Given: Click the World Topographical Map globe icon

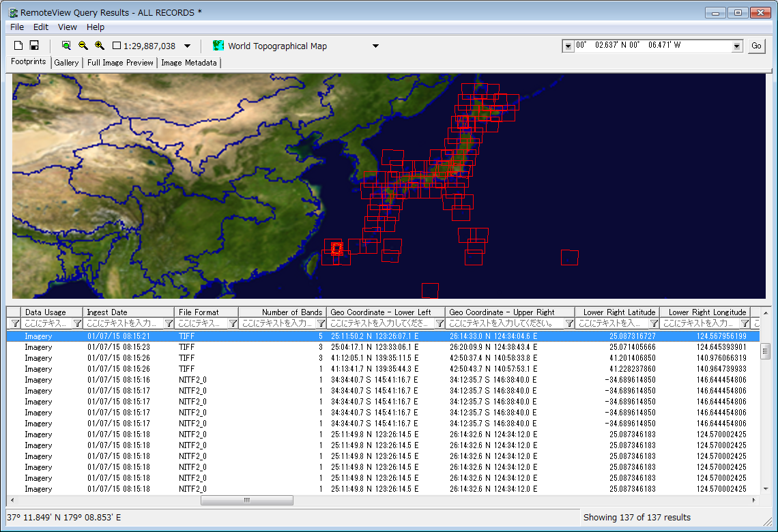Looking at the screenshot, I should pos(218,46).
